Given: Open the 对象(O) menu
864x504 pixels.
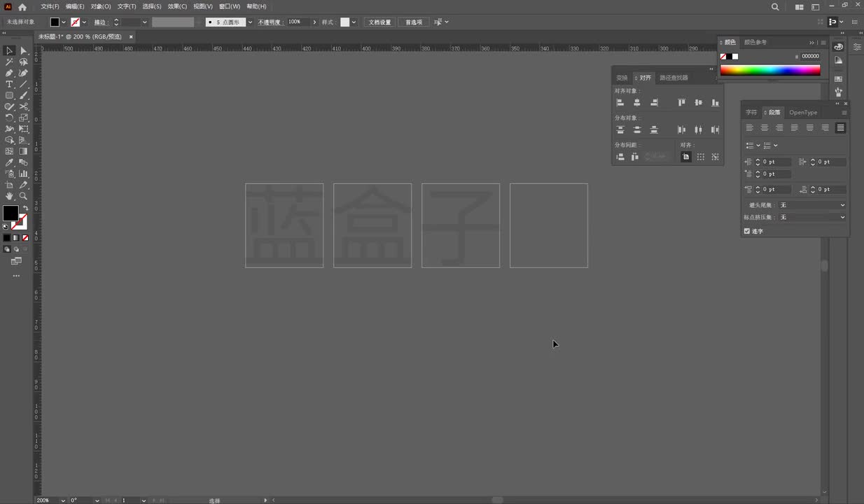Looking at the screenshot, I should tap(101, 6).
